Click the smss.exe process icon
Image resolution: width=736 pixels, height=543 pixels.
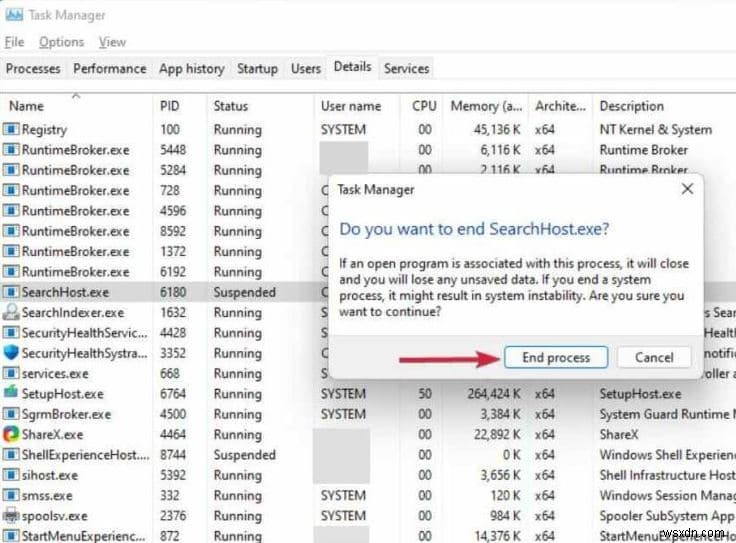click(x=11, y=495)
